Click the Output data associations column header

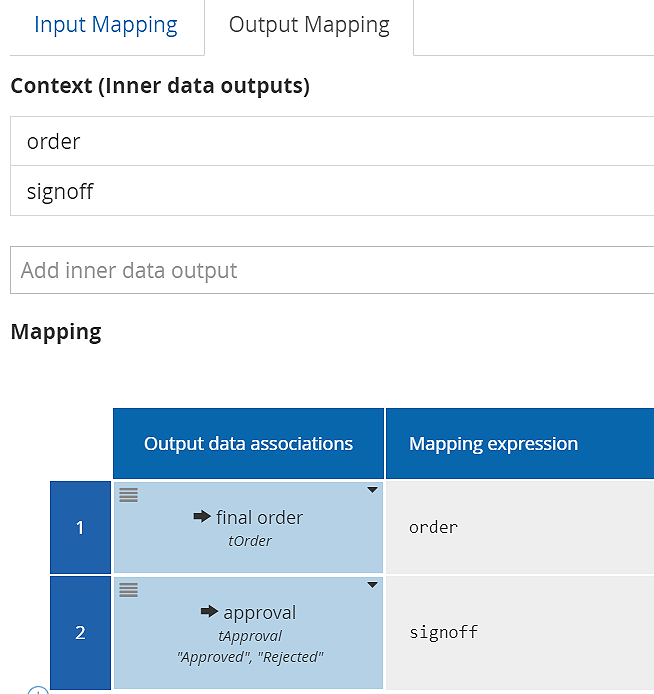[248, 443]
